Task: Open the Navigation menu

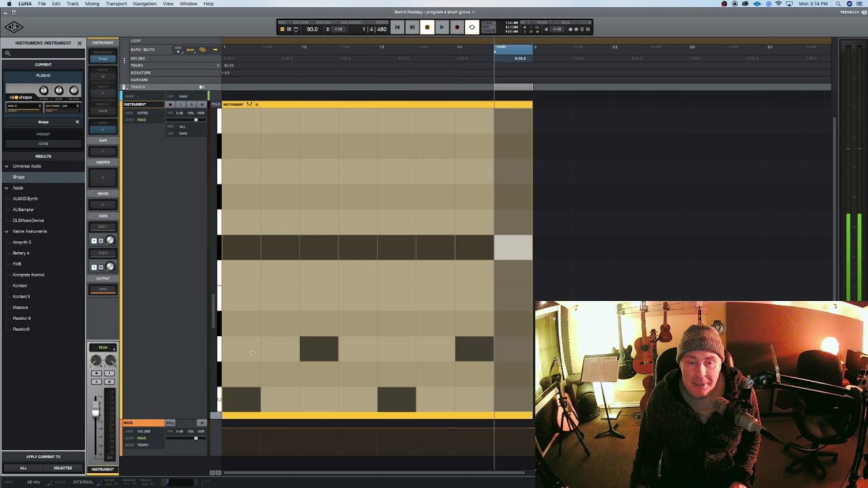Action: [x=144, y=4]
